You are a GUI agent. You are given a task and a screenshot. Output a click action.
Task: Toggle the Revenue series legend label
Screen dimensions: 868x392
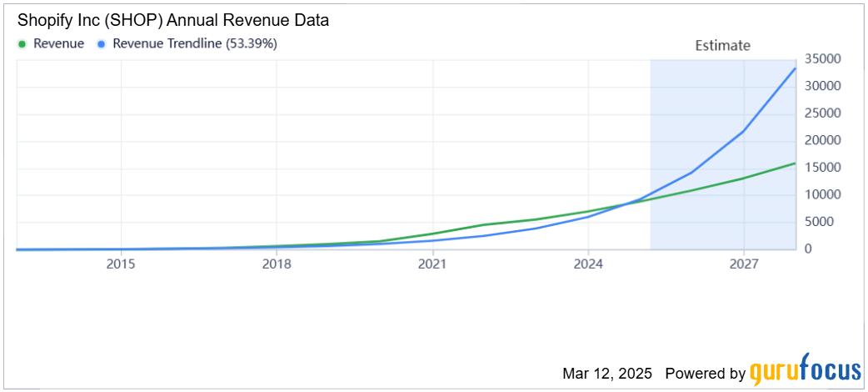(x=58, y=44)
